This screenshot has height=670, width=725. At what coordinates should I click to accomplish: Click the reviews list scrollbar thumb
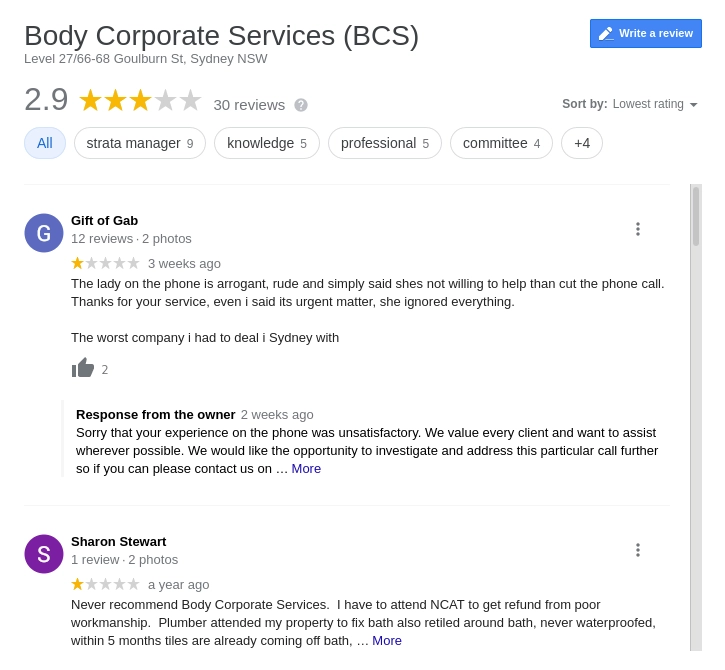point(696,216)
